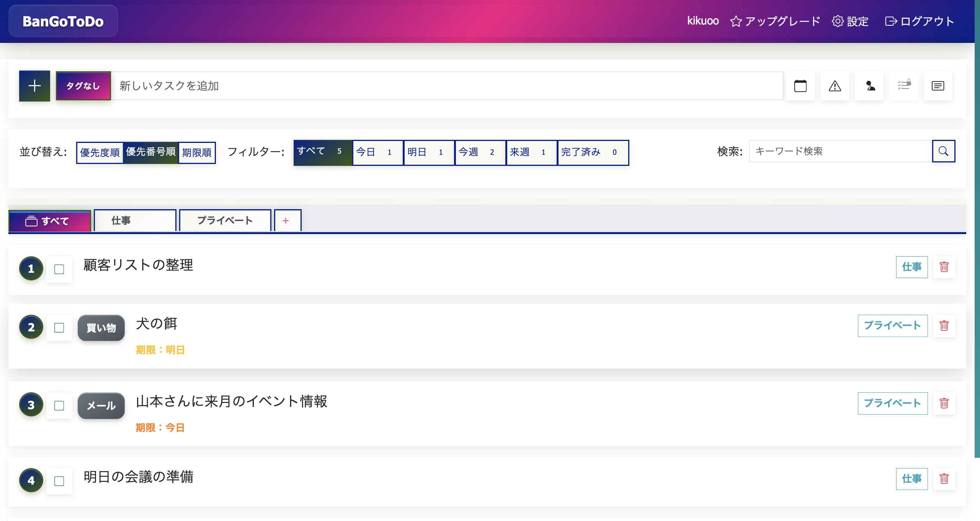Open the memo note icon
980x521 pixels.
[938, 86]
